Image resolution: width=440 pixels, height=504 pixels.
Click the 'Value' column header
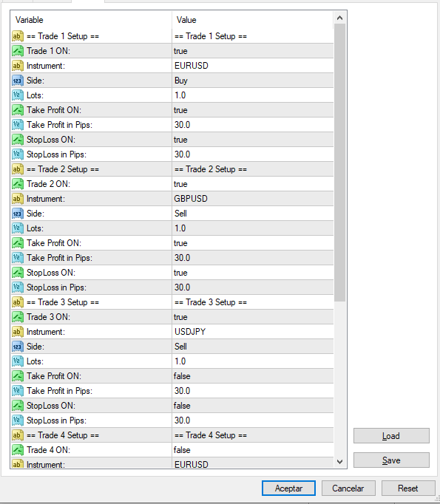click(x=253, y=20)
